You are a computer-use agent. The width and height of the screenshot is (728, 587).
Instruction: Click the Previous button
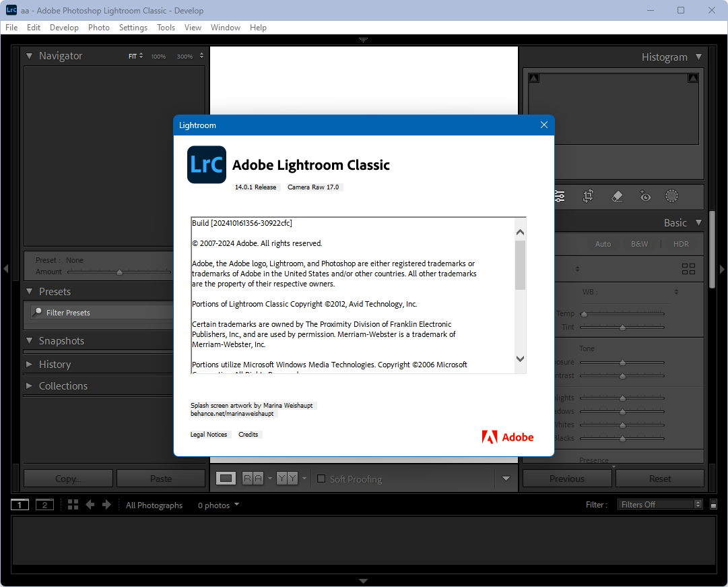567,478
